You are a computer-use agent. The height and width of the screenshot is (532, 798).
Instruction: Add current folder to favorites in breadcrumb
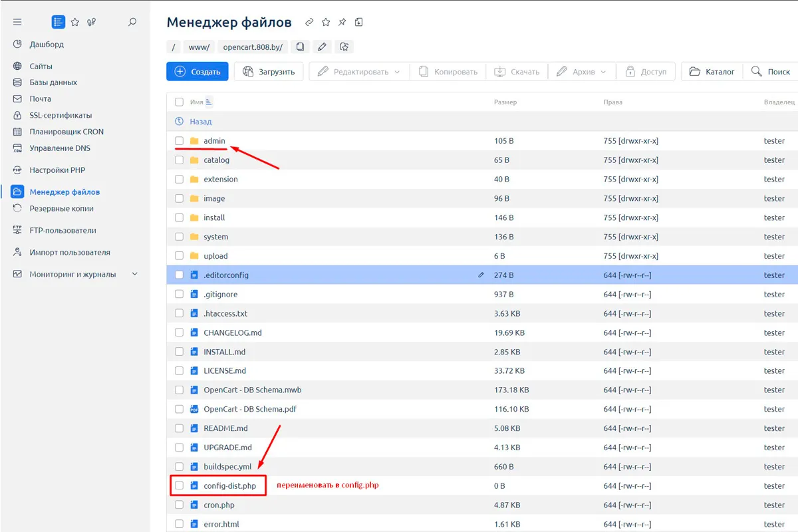point(344,47)
